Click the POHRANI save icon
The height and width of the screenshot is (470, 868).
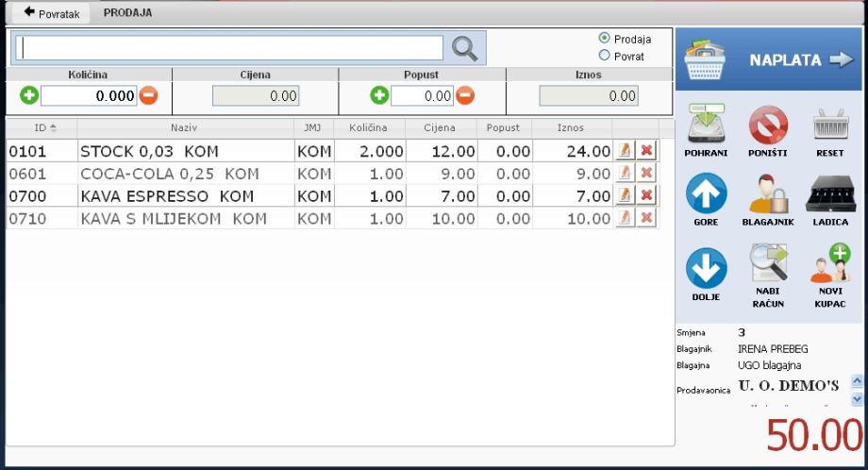(x=706, y=124)
